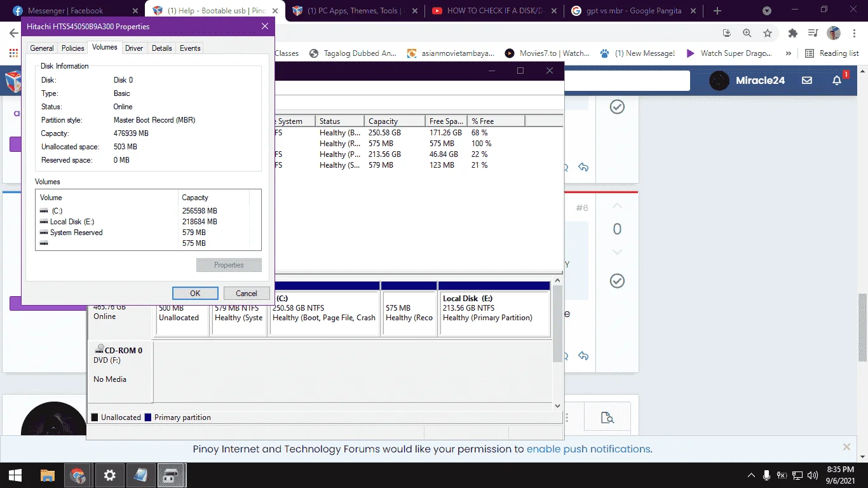Viewport: 868px width, 488px height.
Task: Click OK in the Hitachi Properties dialog
Action: tap(195, 293)
